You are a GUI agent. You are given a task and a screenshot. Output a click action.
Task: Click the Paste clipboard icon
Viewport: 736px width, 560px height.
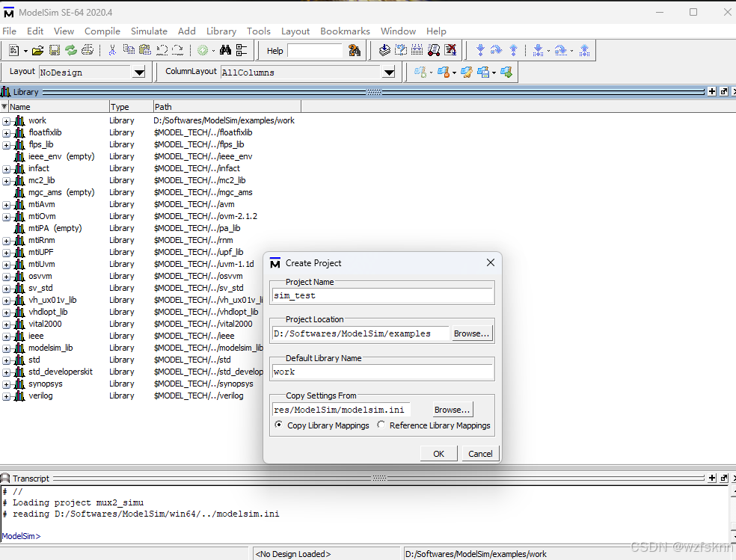(145, 50)
